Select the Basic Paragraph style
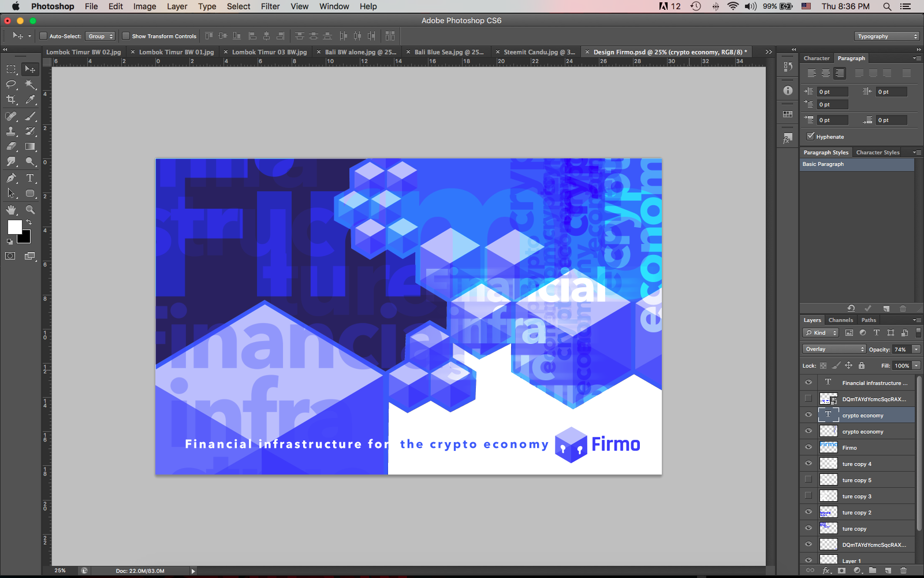Viewport: 924px width, 578px height. tap(857, 164)
